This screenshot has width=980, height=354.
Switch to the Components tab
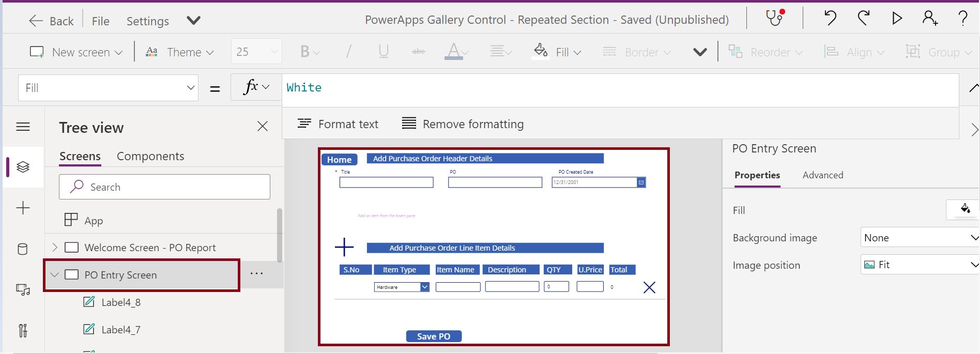pyautogui.click(x=150, y=156)
